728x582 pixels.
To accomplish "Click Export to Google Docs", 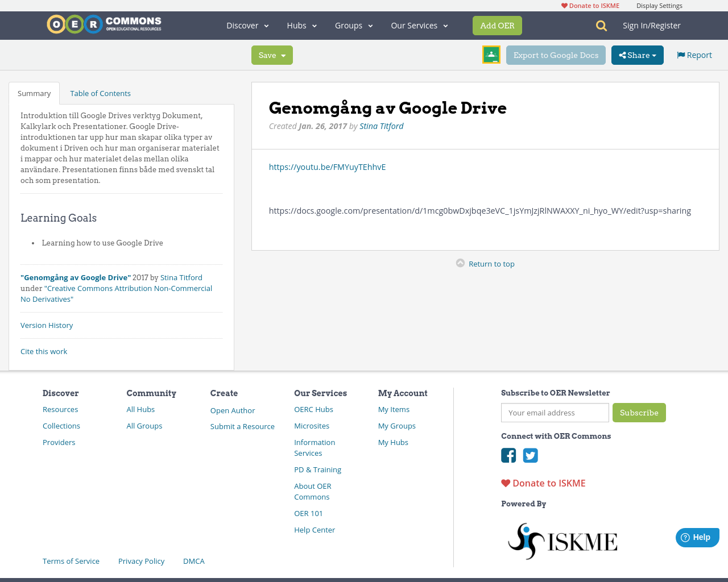I will click(x=556, y=55).
